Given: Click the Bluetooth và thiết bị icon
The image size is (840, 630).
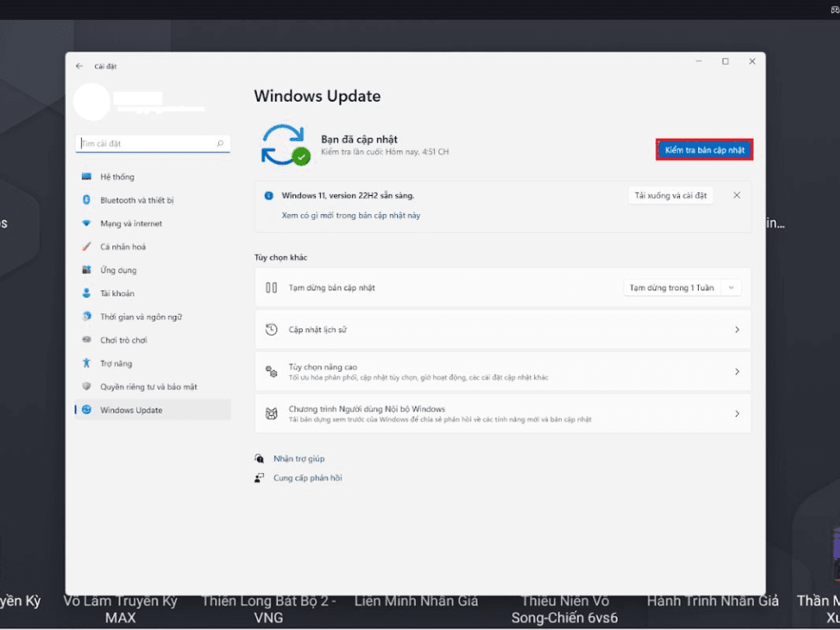Looking at the screenshot, I should click(x=86, y=200).
